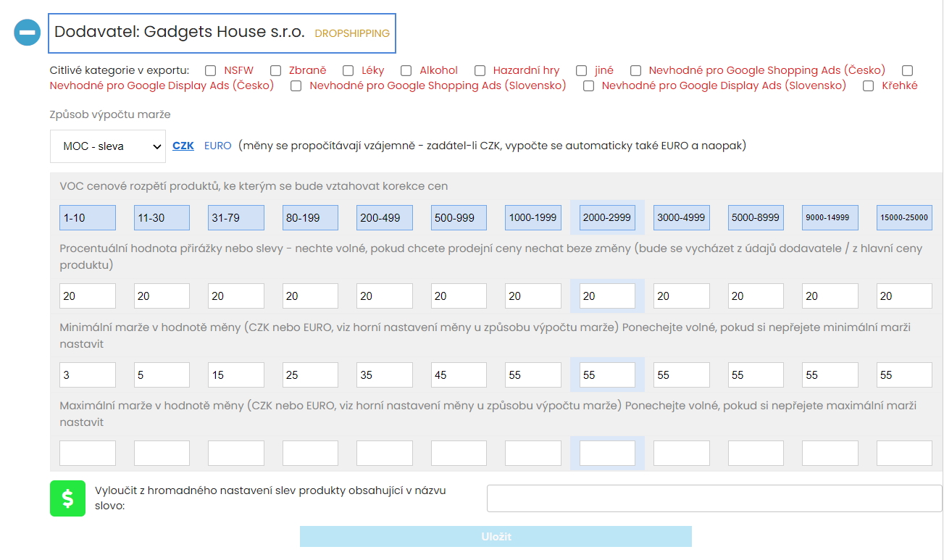Click the Uložit save button
The image size is (944, 560).
click(496, 536)
